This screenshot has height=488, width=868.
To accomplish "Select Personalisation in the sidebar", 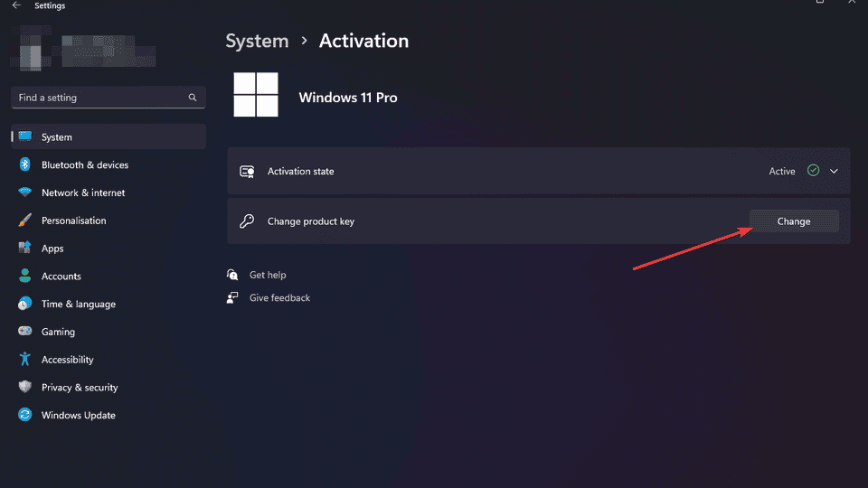I will point(108,221).
